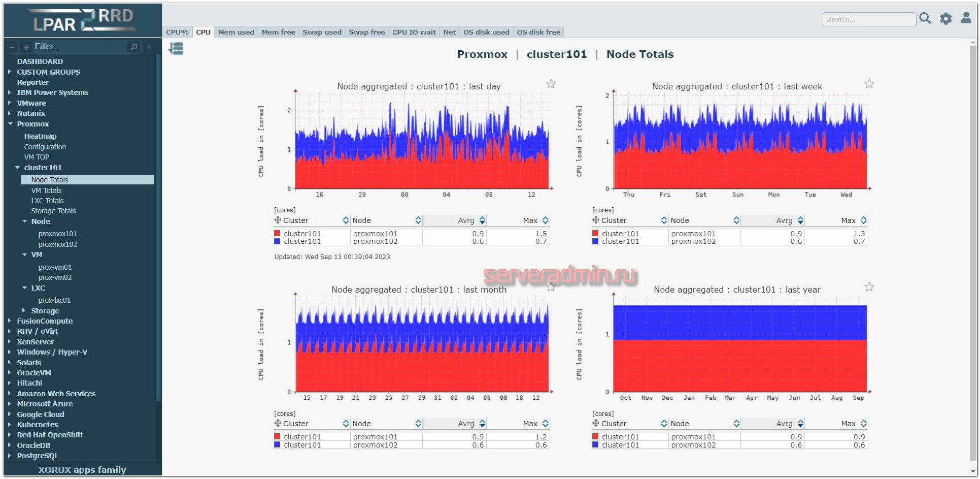Collapse all tree nodes with minus icon
This screenshot has width=980, height=479.
coord(12,47)
